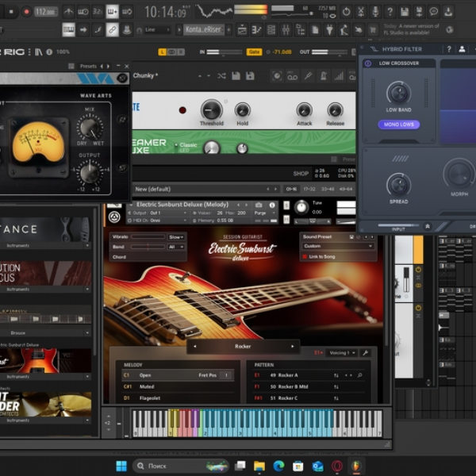Go to next pattern set after Rocker
Image resolution: width=476 pixels, height=476 pixels.
(293, 347)
